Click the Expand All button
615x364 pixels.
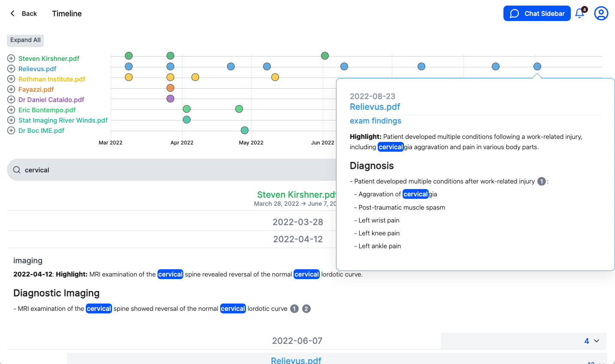[x=25, y=40]
